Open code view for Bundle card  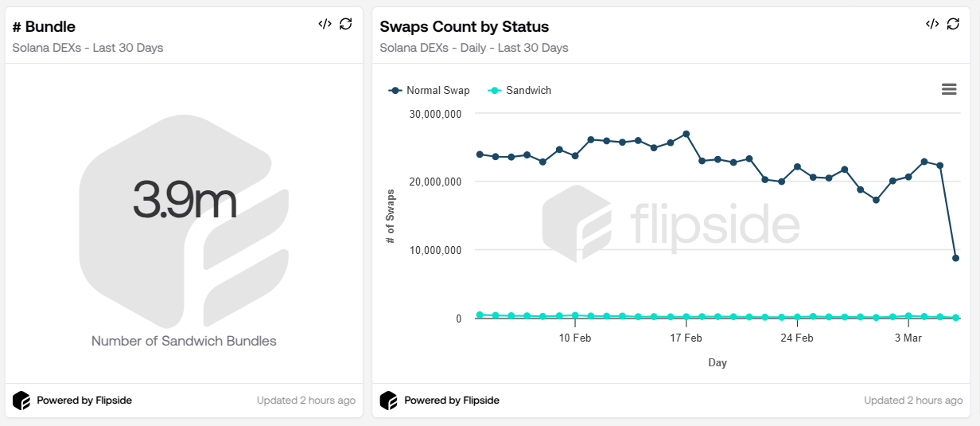[325, 24]
